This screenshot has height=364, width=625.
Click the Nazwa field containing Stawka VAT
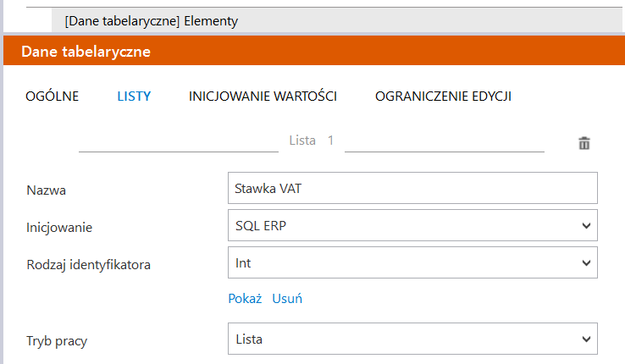tap(412, 189)
